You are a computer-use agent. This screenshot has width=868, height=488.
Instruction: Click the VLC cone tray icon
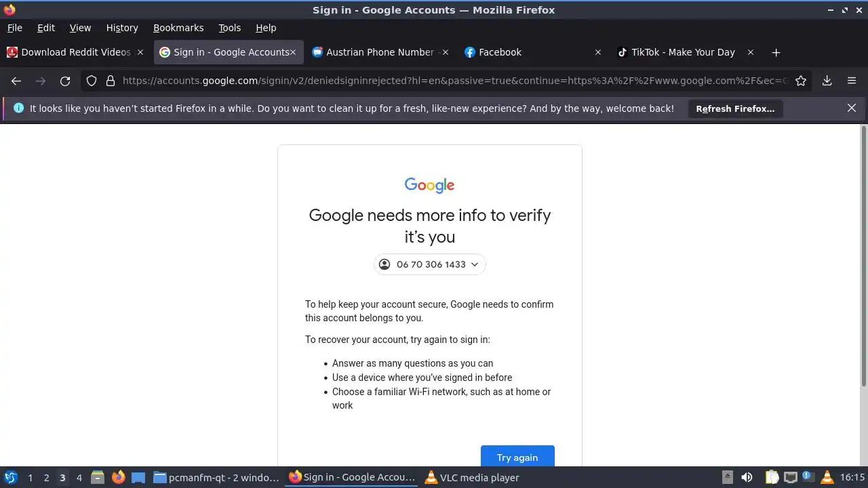point(827,477)
